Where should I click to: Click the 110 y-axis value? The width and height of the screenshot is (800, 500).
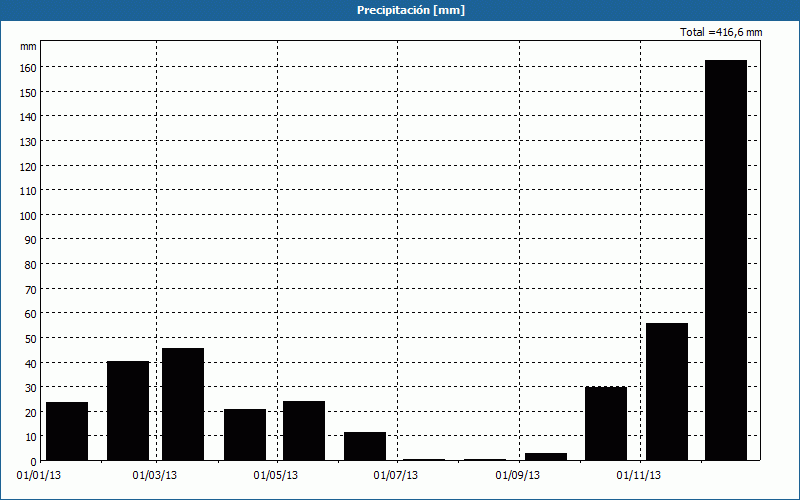(28, 191)
